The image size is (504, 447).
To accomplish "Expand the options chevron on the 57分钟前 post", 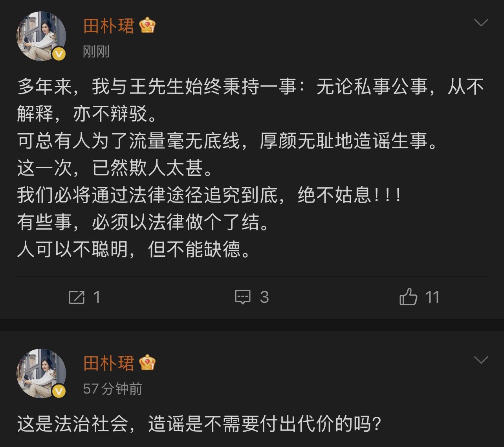I will [x=481, y=360].
